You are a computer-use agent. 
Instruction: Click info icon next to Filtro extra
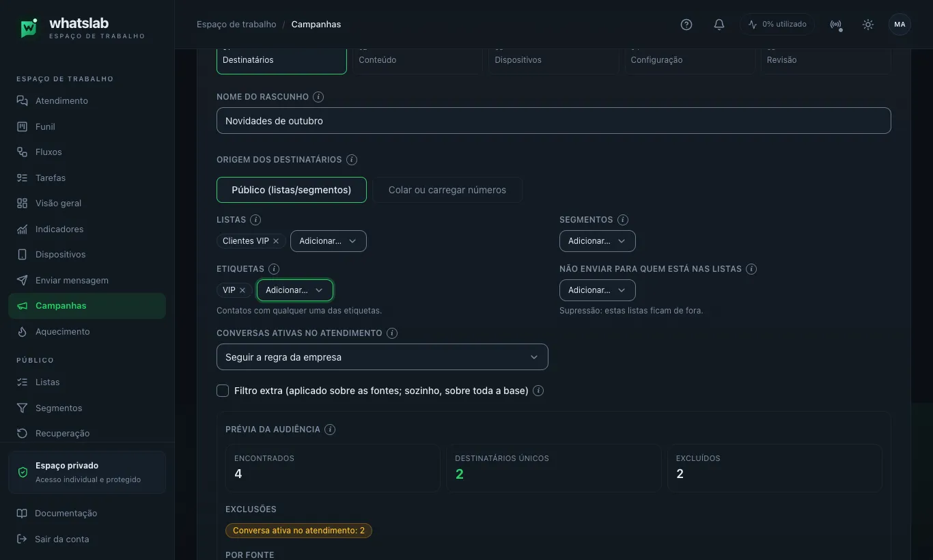pyautogui.click(x=538, y=391)
